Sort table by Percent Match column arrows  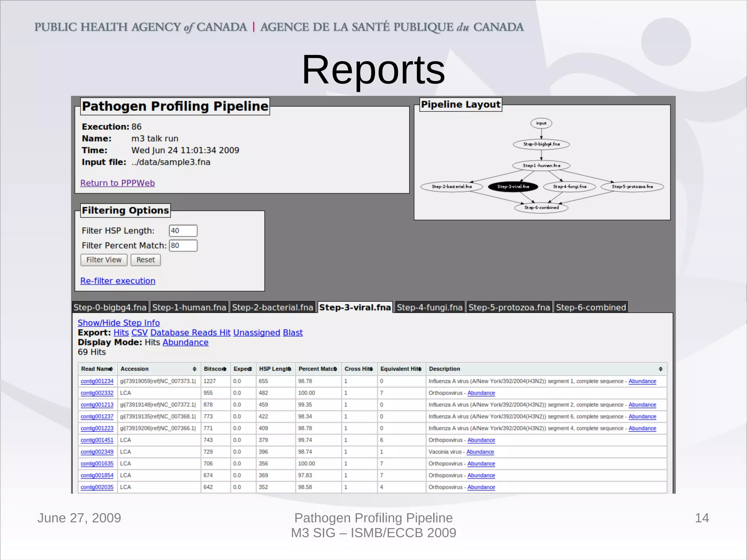335,369
